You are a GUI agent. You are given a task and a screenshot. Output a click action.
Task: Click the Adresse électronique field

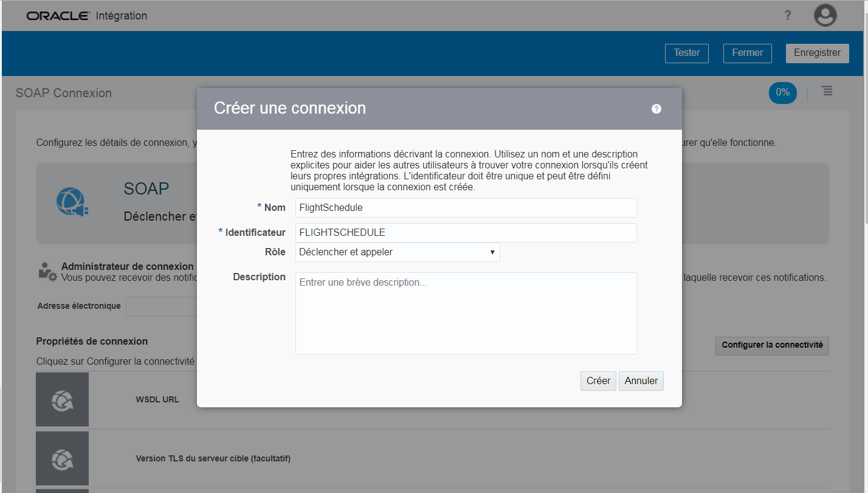(161, 306)
